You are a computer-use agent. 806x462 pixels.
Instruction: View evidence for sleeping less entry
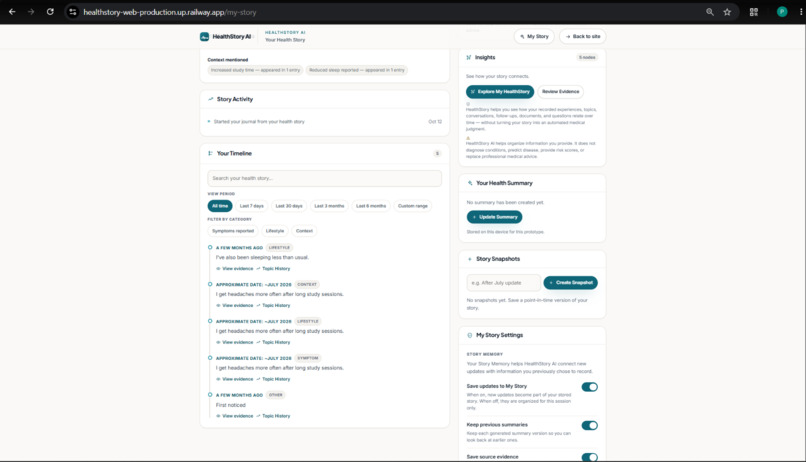[235, 269]
